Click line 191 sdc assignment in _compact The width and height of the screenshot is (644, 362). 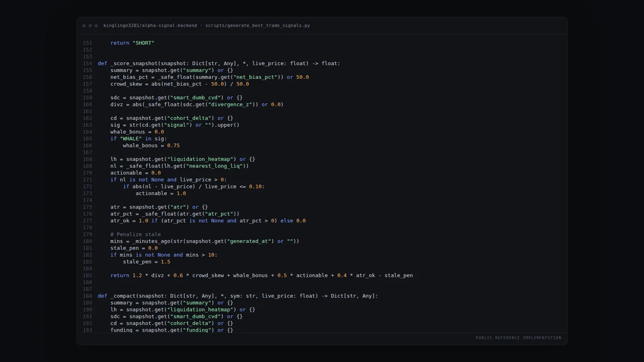tap(177, 317)
